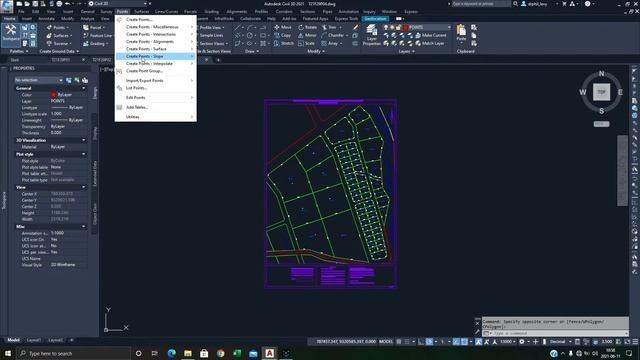Screen dimensions: 640x360
Task: Expand the Layers panel dropdown
Action: tap(407, 51)
